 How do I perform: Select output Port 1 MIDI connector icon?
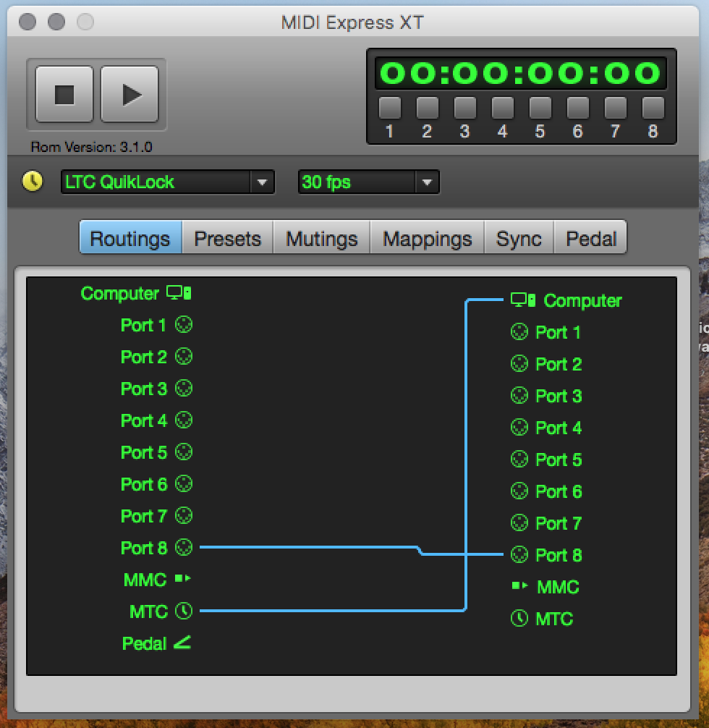[x=519, y=332]
